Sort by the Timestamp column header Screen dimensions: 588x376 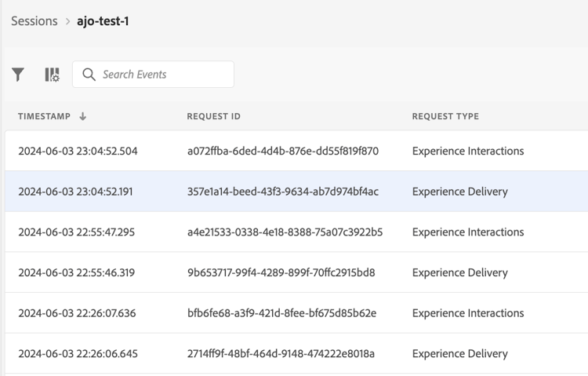point(44,116)
